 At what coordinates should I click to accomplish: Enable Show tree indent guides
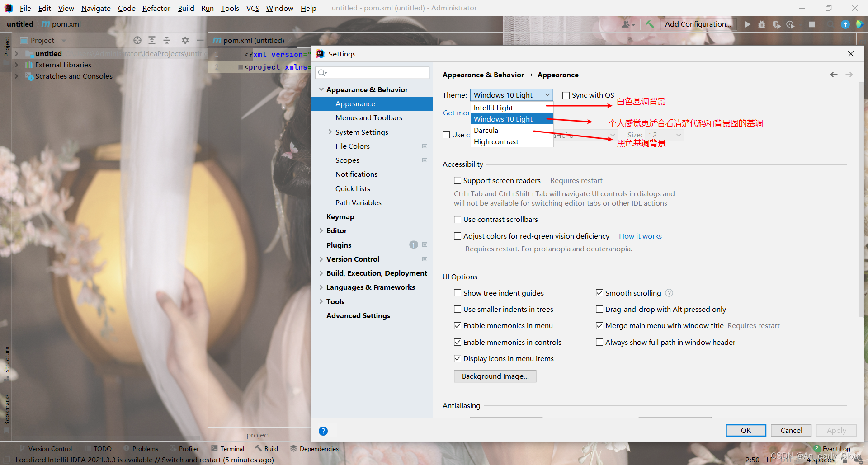click(x=458, y=293)
